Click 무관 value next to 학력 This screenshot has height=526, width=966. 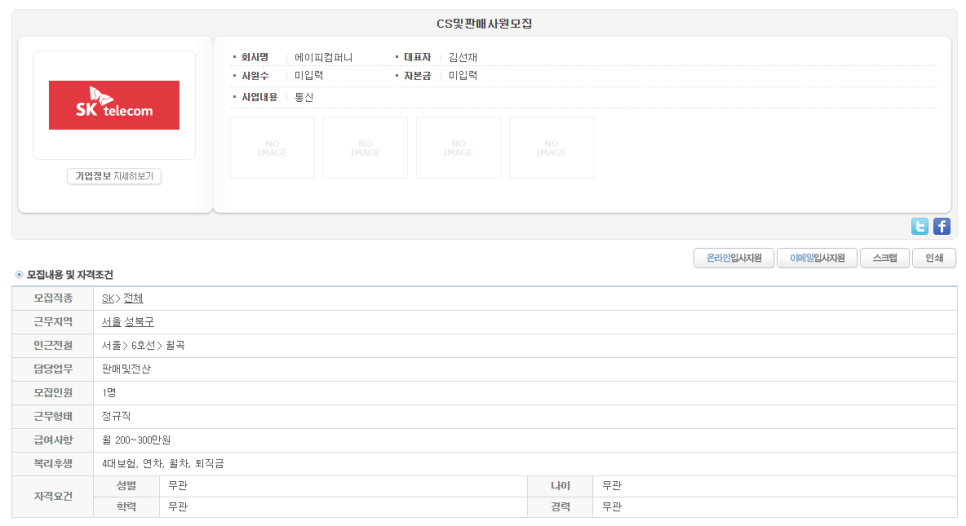pos(178,506)
